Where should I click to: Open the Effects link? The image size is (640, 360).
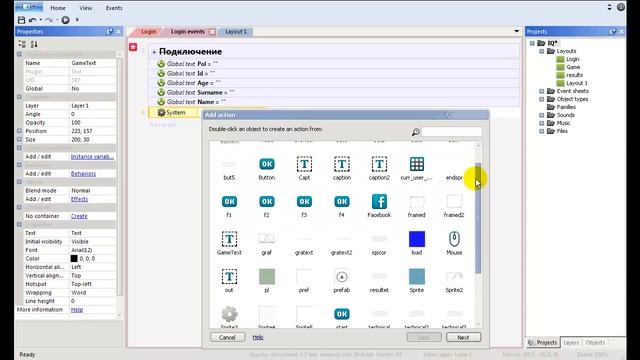[79, 199]
